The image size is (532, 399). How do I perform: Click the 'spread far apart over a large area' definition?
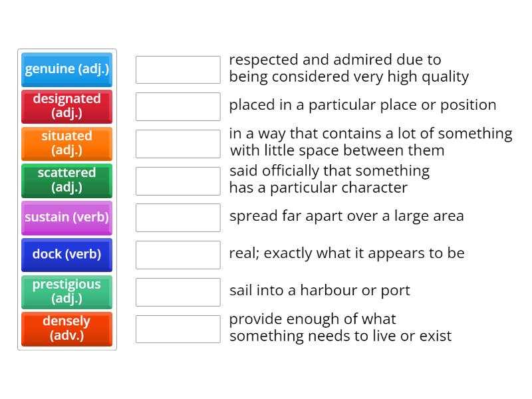(346, 216)
